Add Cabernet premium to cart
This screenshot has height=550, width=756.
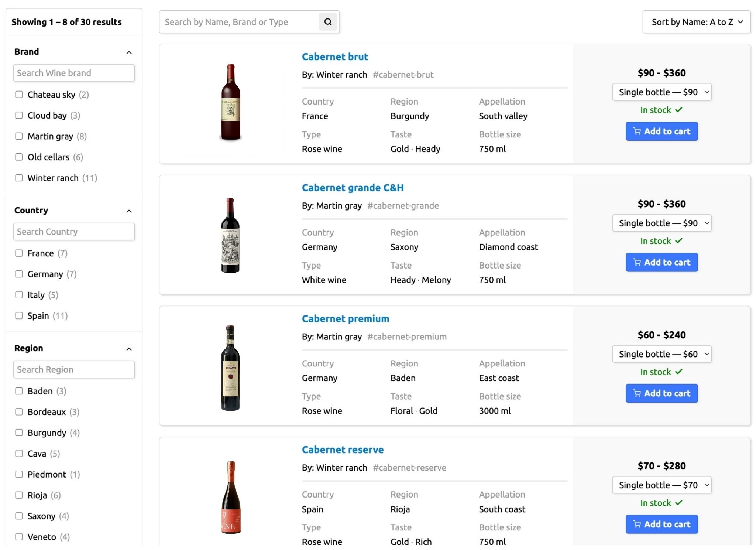[661, 393]
